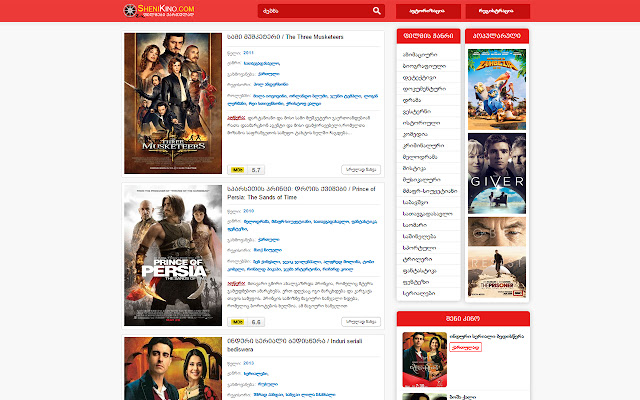Open The Giver popular poster

[x=497, y=173]
